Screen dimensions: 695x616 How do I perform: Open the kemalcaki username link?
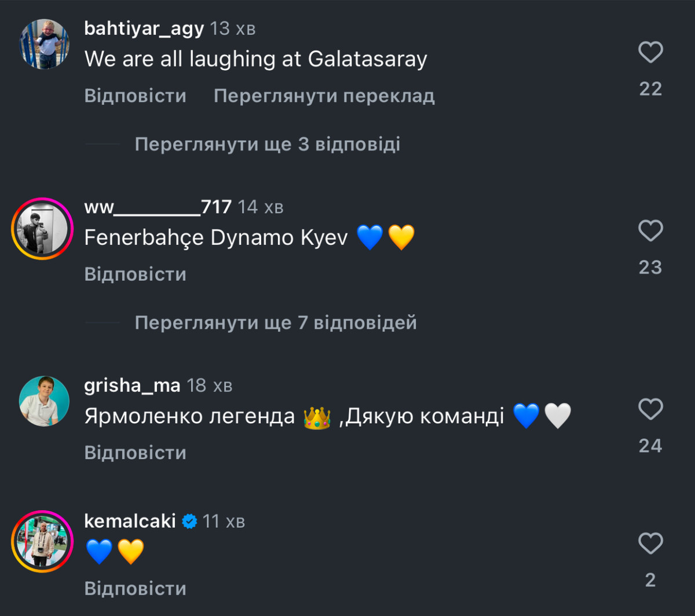[x=130, y=521]
